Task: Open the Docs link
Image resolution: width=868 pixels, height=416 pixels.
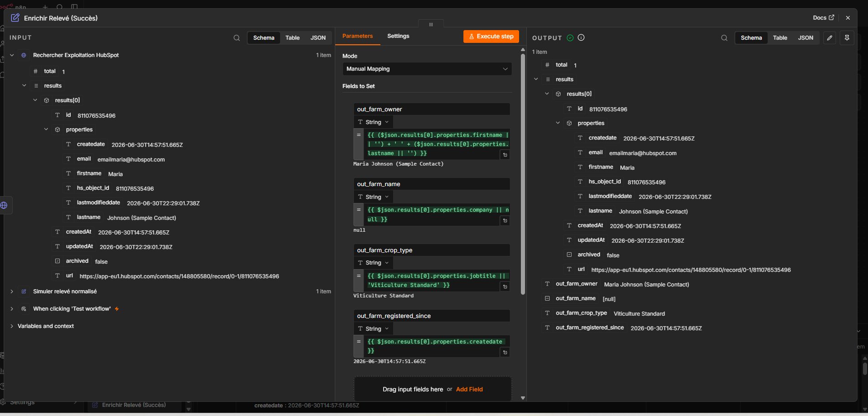Action: [823, 18]
